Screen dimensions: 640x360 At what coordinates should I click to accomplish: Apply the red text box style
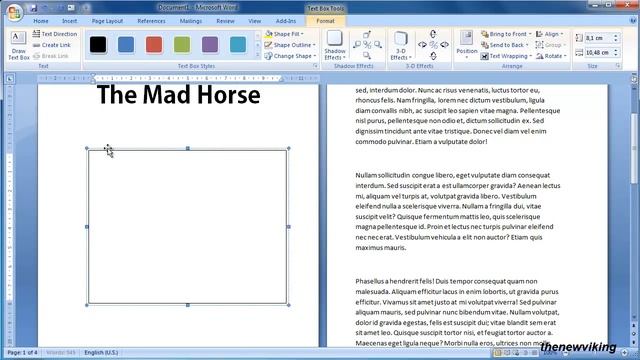point(154,44)
